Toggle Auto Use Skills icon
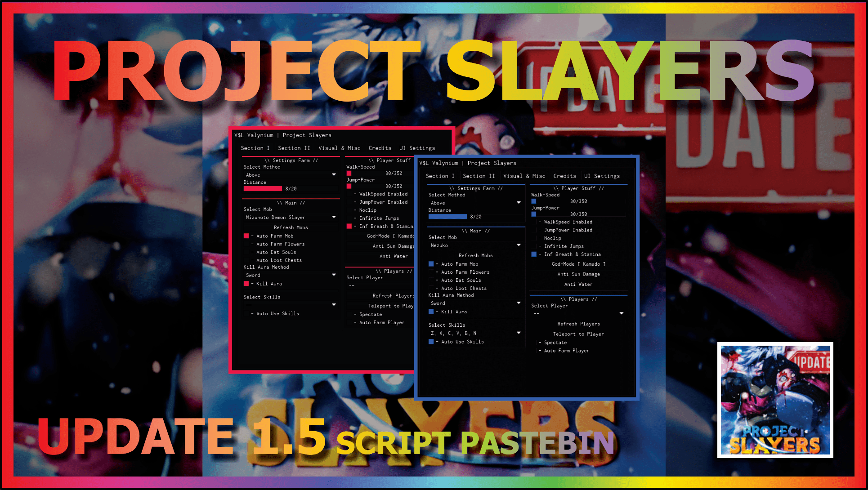 [x=429, y=342]
